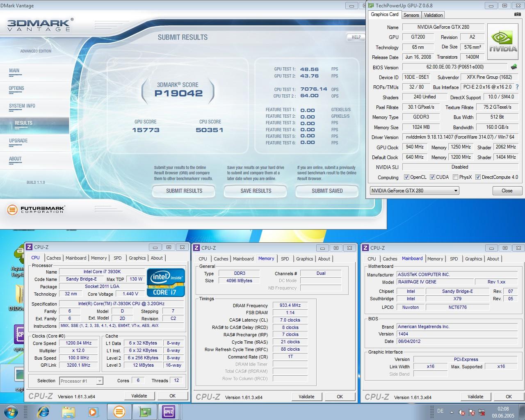
Task: Switch to Validation tab in GPU-Z
Action: point(433,15)
